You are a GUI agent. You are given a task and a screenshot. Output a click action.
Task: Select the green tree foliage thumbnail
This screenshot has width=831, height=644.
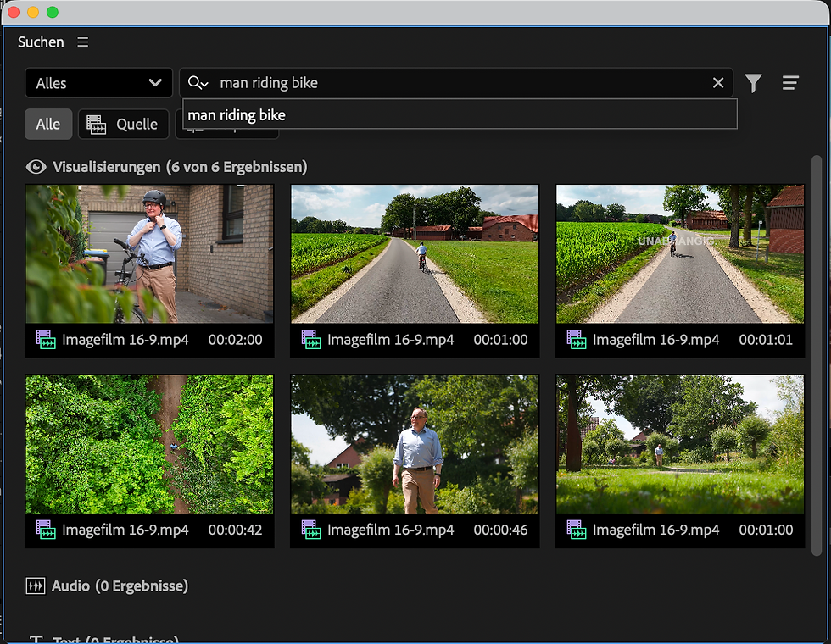pyautogui.click(x=149, y=444)
